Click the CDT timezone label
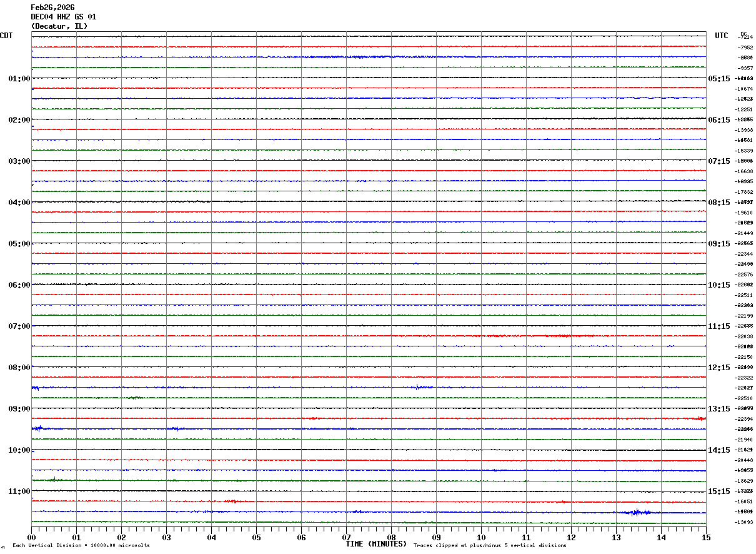The image size is (756, 554). [6, 36]
